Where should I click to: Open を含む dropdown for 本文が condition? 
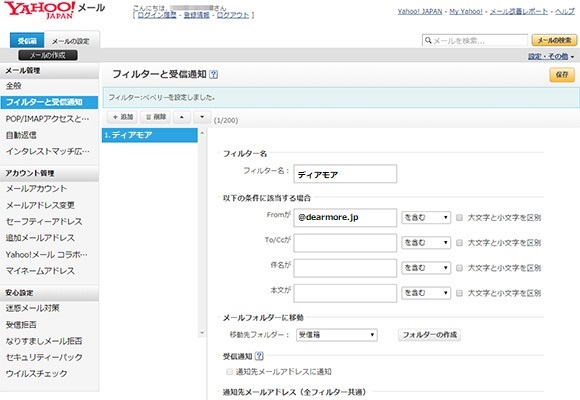[x=426, y=293]
